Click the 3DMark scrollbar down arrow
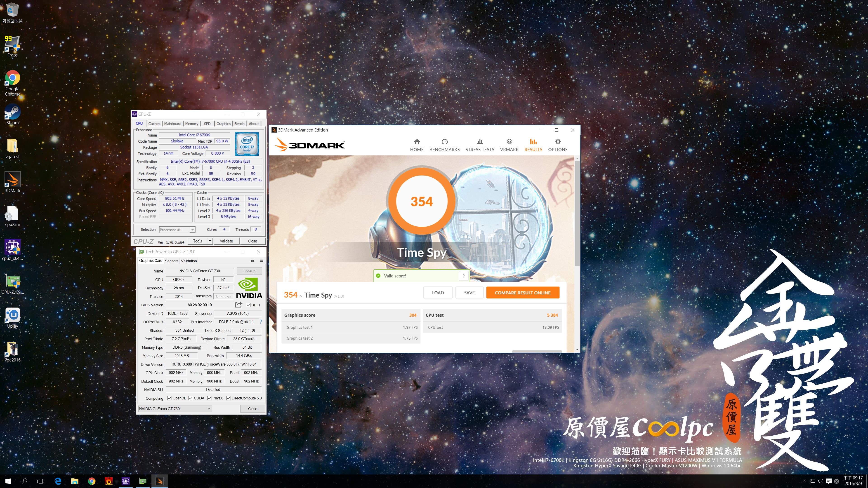The height and width of the screenshot is (488, 868). 577,350
